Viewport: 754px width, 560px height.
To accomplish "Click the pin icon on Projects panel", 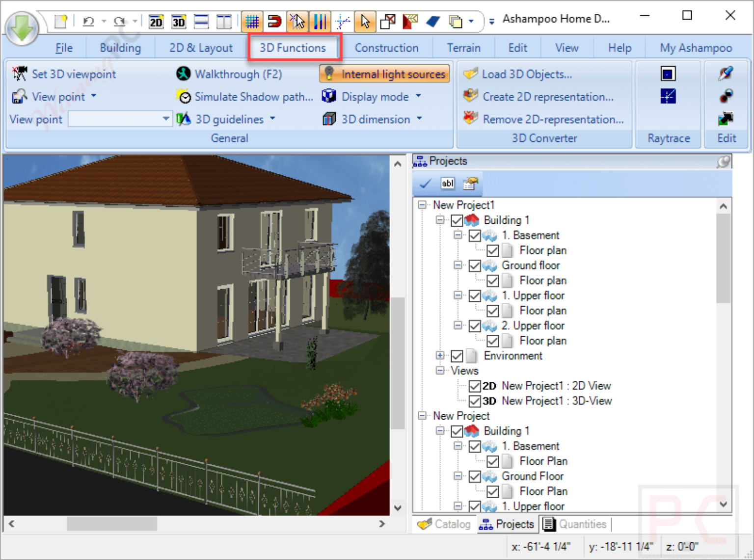I will [x=723, y=161].
